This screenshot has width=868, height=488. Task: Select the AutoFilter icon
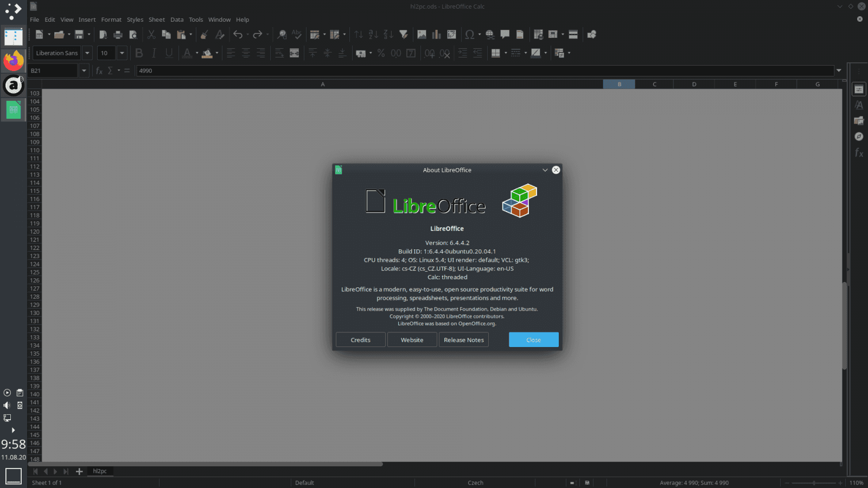click(404, 34)
